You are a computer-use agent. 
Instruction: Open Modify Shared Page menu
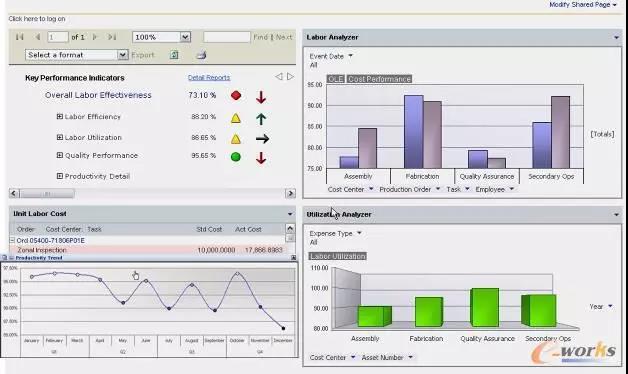[x=583, y=4]
